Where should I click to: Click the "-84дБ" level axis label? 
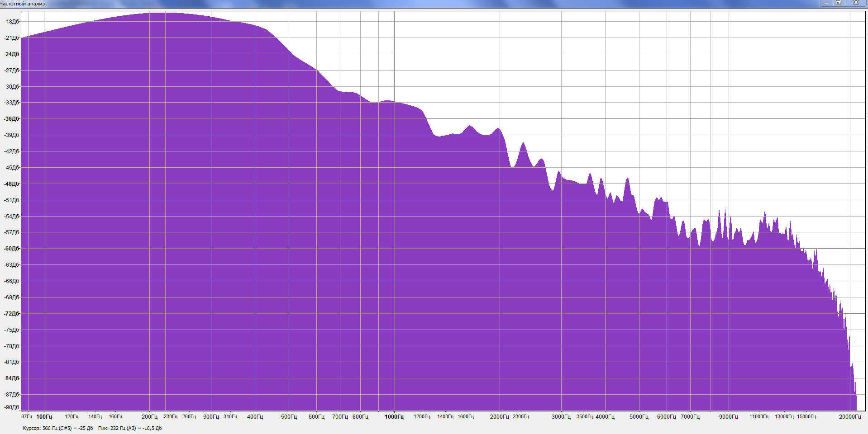(x=12, y=378)
